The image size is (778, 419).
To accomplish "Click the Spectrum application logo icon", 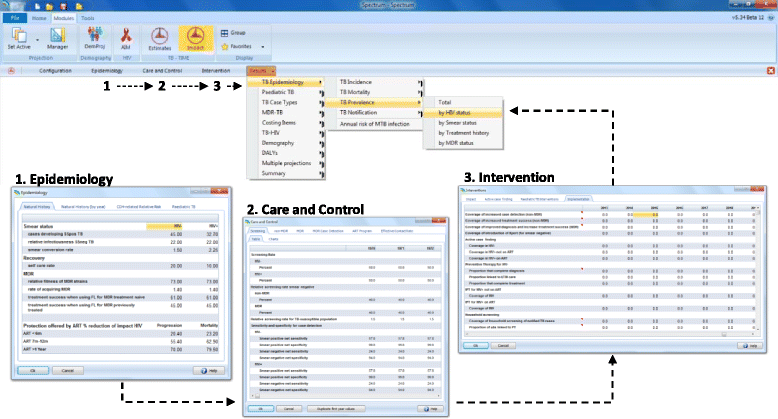I will [7, 5].
